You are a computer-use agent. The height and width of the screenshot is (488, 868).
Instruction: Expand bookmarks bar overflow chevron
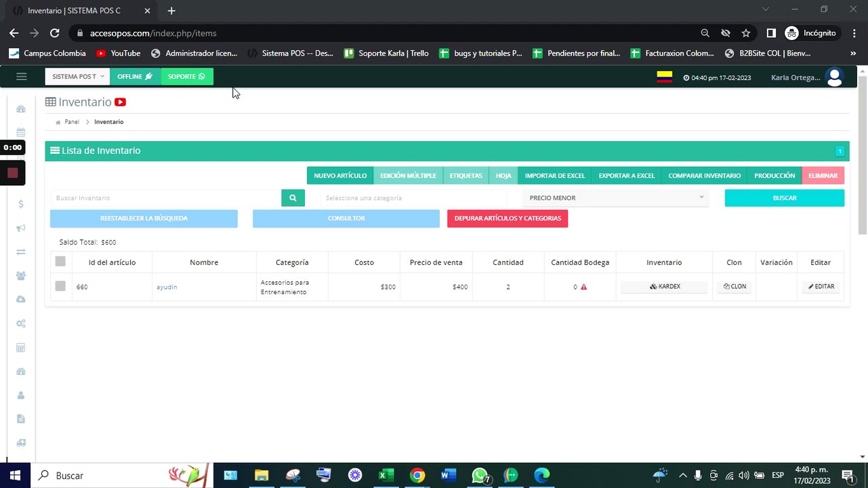[853, 53]
